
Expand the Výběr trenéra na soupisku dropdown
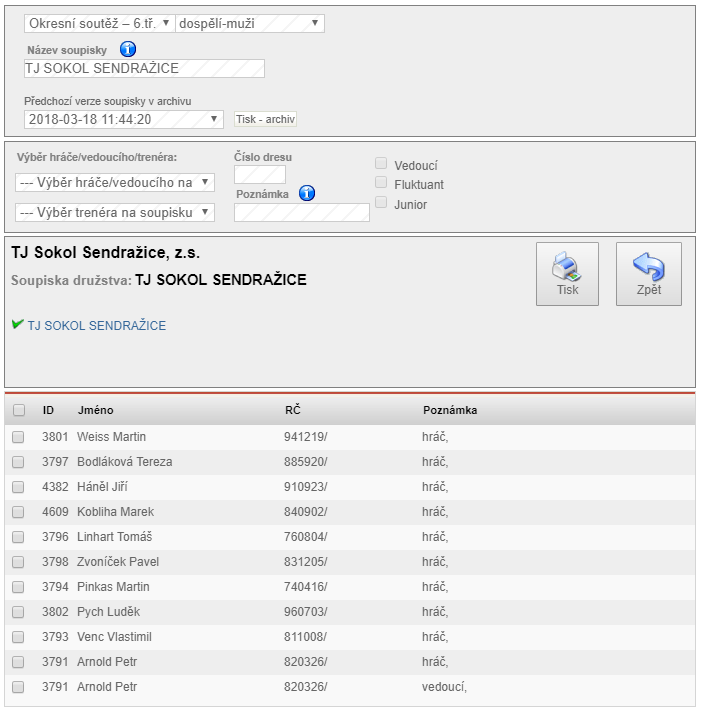pyautogui.click(x=114, y=212)
